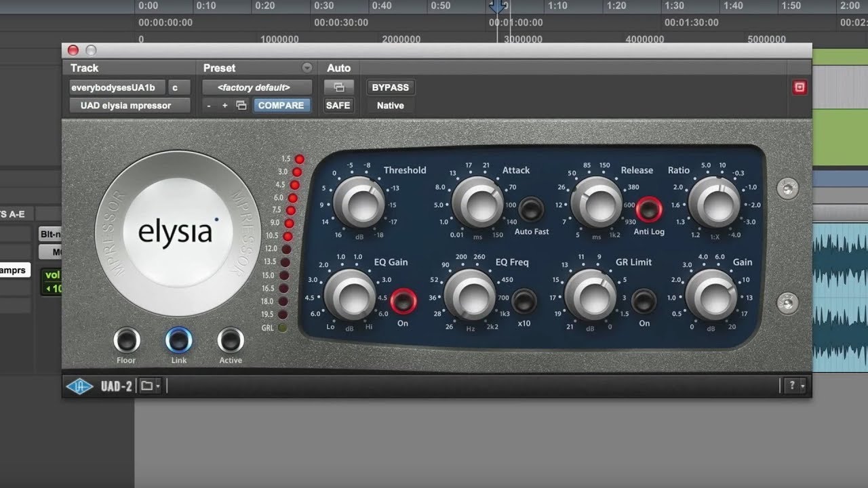This screenshot has height=488, width=868.
Task: Enable BYPASS on the plugin
Action: click(x=390, y=87)
